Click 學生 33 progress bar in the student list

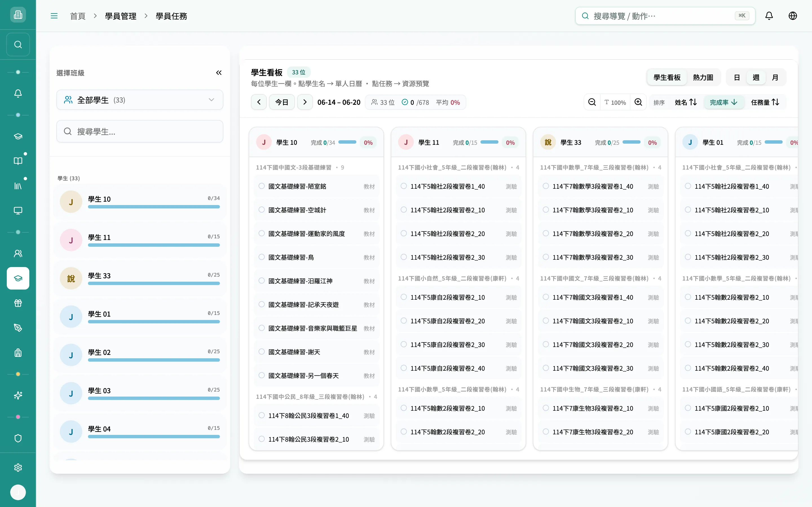[154, 283]
